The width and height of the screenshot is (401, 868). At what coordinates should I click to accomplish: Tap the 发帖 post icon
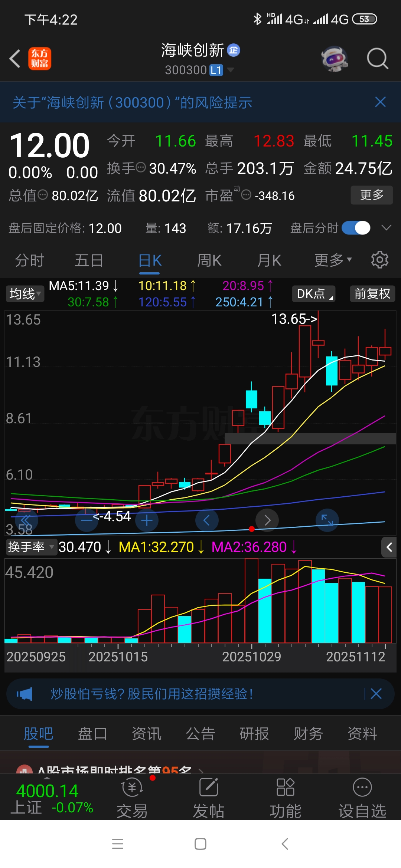[x=209, y=798]
